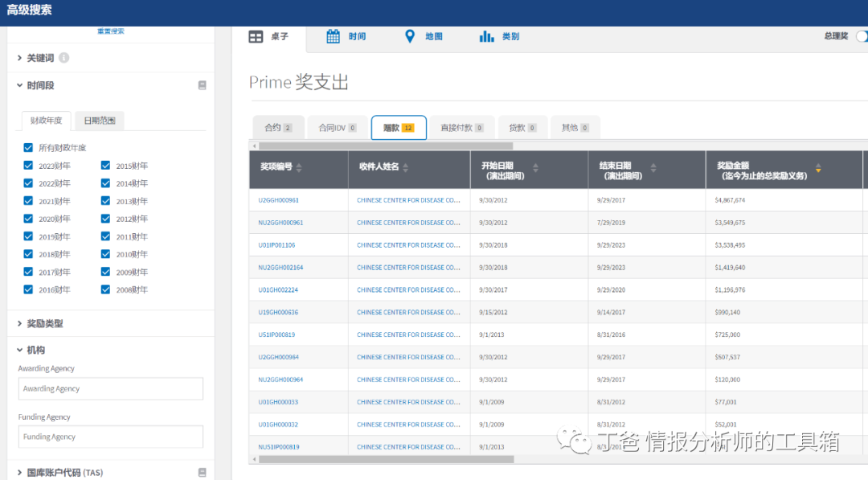Viewport: 868px width, 480px height.
Task: Select the 财政年度 tab
Action: pyautogui.click(x=47, y=120)
